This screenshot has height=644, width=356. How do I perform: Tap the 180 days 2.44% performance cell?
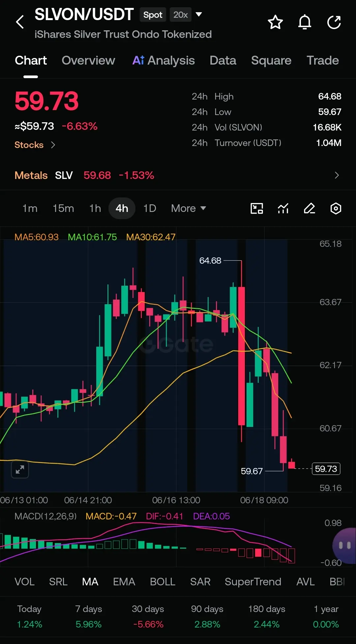(x=267, y=616)
